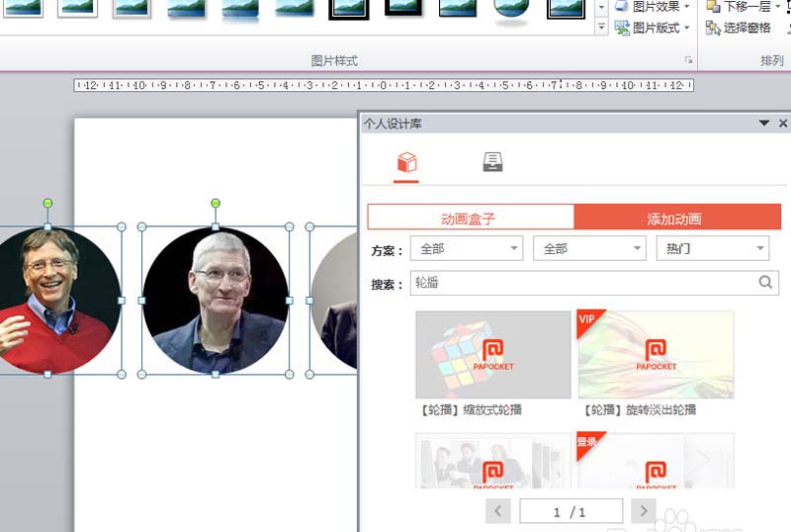The image size is (791, 532).
Task: Click the 轮播 search input field
Action: [x=585, y=283]
